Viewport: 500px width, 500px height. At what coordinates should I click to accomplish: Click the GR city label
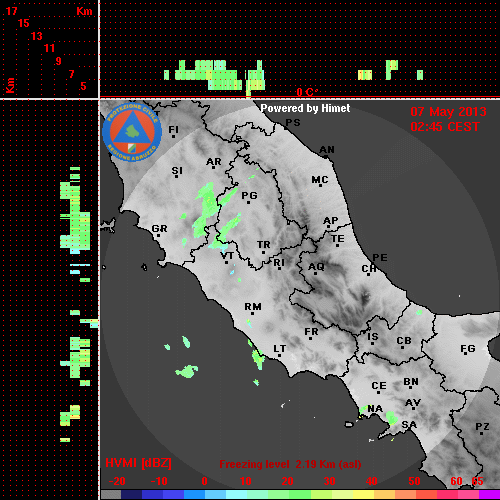pyautogui.click(x=159, y=229)
